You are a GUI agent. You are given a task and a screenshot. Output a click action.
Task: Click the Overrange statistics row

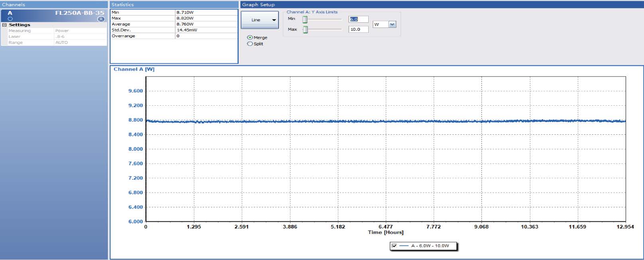pyautogui.click(x=142, y=36)
